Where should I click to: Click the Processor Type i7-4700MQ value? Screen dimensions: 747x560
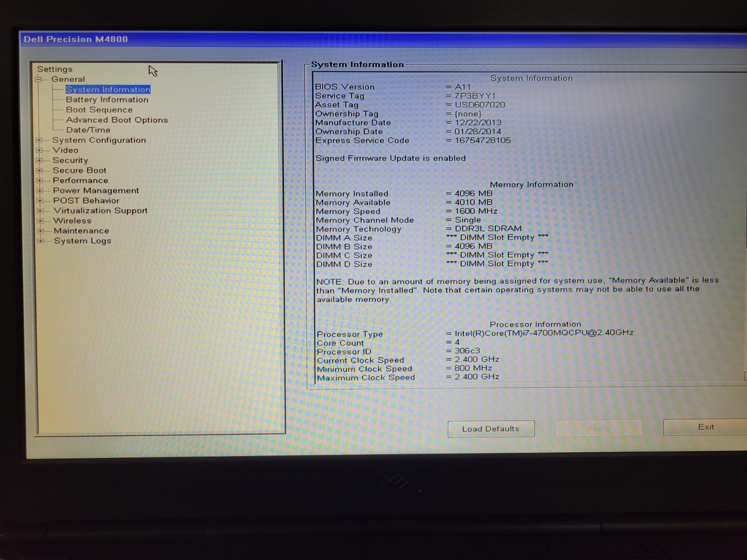pyautogui.click(x=544, y=333)
